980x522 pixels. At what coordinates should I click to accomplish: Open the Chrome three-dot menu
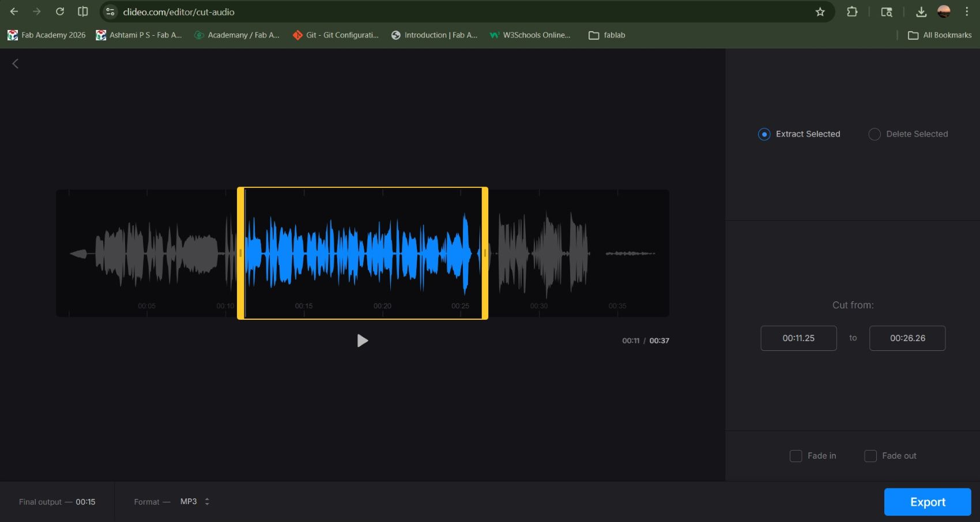pos(967,12)
